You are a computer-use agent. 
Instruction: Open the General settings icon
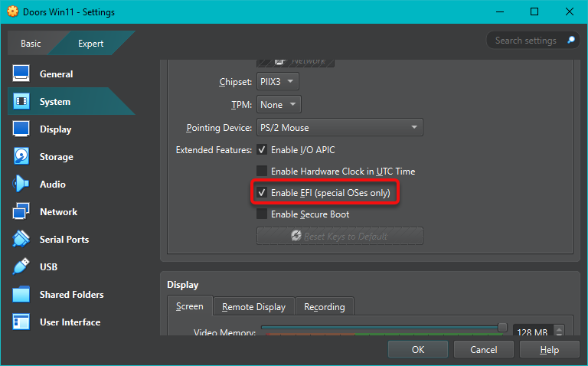[21, 74]
